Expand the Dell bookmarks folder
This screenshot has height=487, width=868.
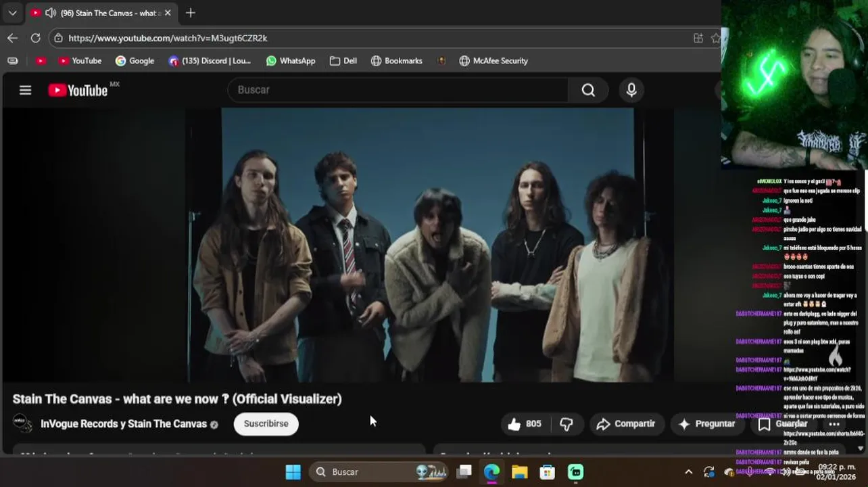coord(343,61)
